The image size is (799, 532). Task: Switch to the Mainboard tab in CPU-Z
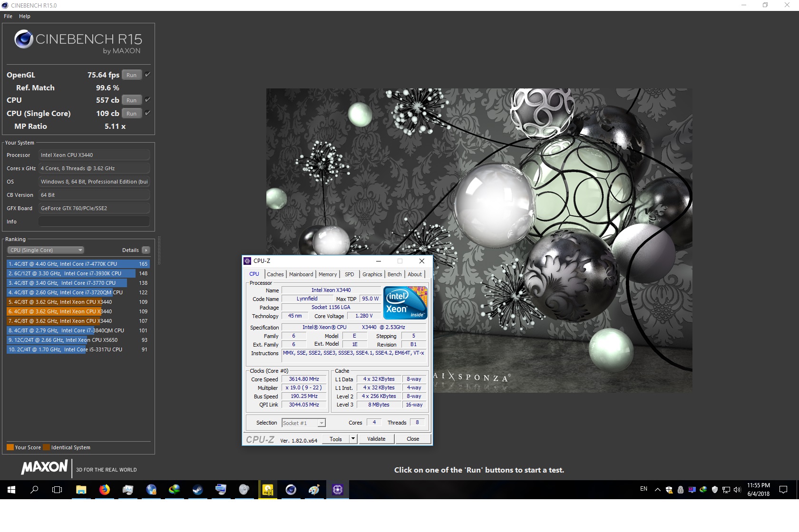coord(301,274)
